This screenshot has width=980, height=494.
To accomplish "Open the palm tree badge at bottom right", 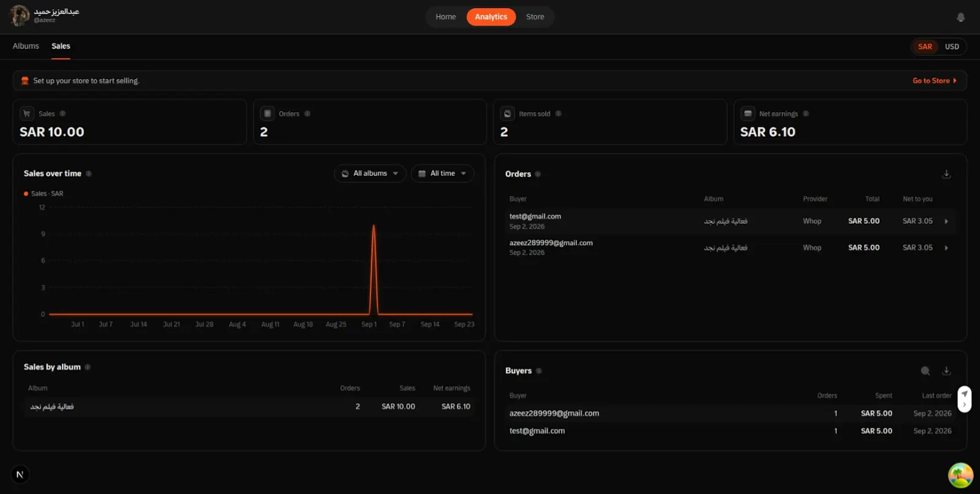I will point(960,476).
